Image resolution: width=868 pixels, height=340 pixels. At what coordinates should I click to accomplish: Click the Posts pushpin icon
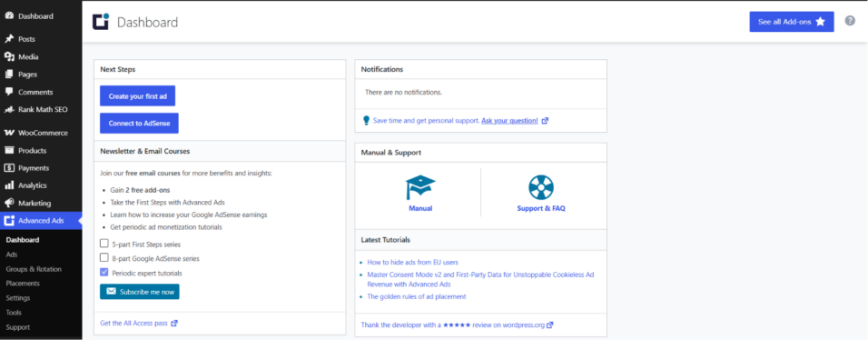click(9, 39)
